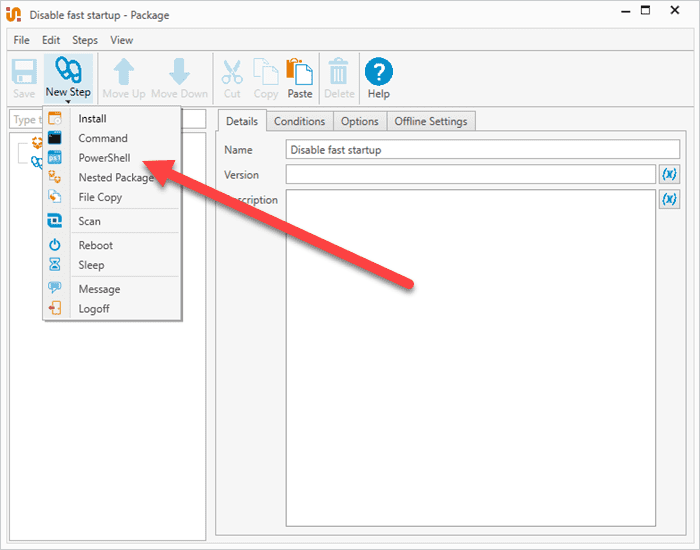Choose Nested Package from the menu
This screenshot has width=700, height=550.
click(112, 177)
